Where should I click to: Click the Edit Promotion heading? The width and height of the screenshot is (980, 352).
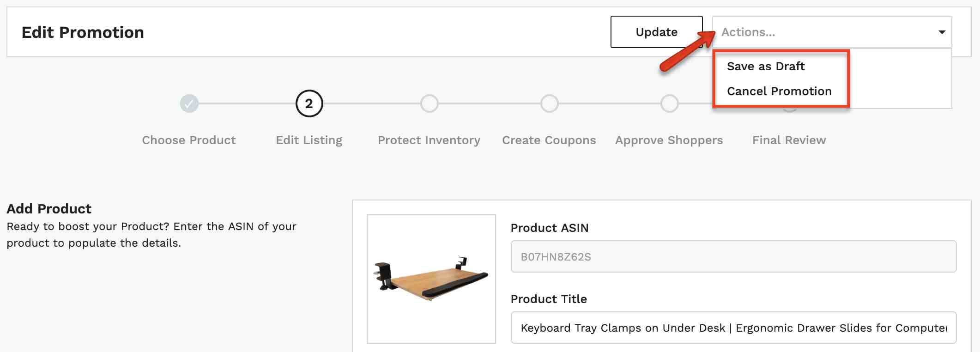tap(83, 32)
